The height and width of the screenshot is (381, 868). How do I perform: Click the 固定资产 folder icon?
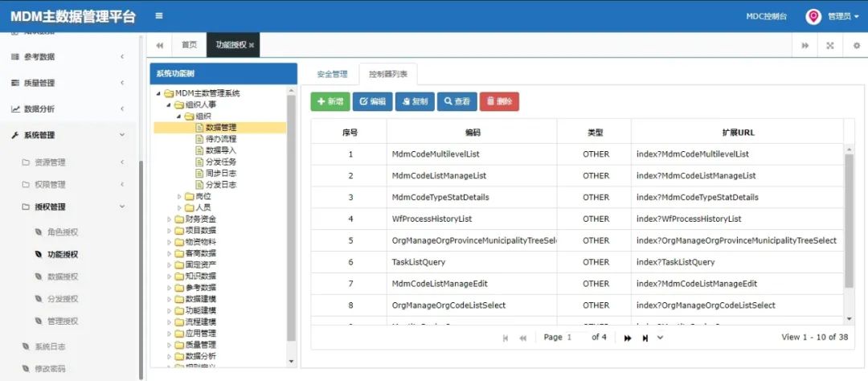[x=178, y=264]
